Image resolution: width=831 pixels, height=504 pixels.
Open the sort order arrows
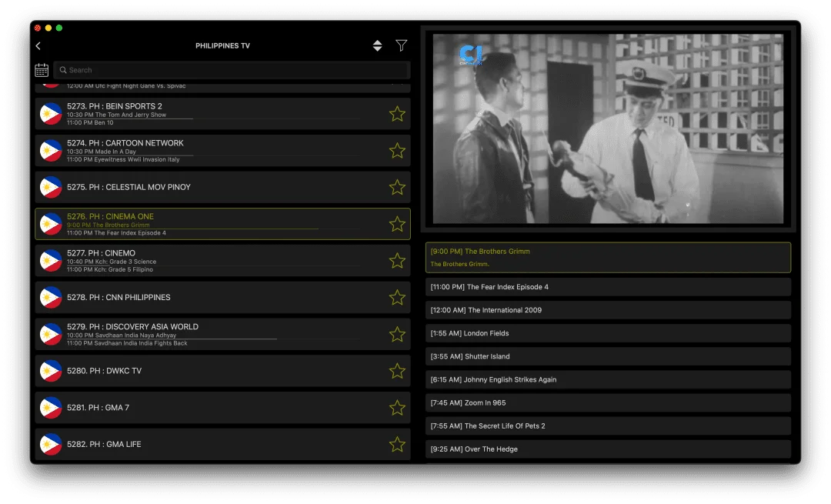pos(377,45)
